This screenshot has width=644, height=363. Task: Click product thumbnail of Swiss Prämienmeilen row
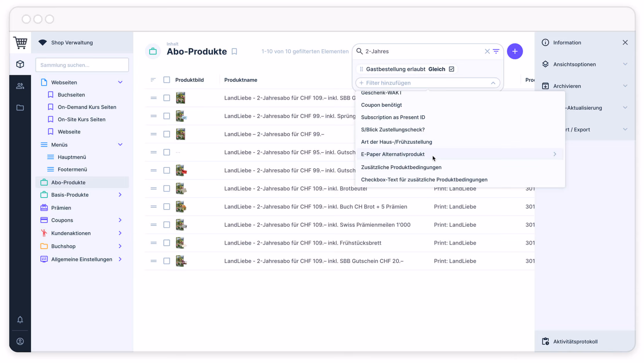tap(181, 225)
